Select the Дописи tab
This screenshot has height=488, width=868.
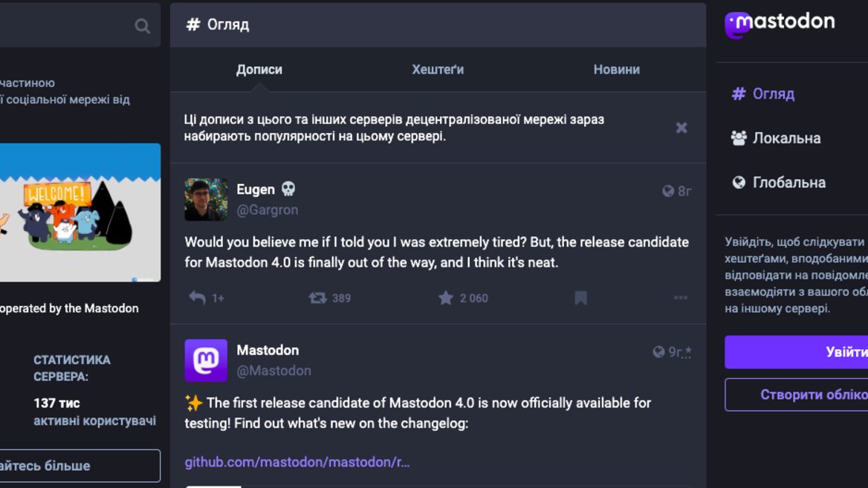pyautogui.click(x=259, y=70)
